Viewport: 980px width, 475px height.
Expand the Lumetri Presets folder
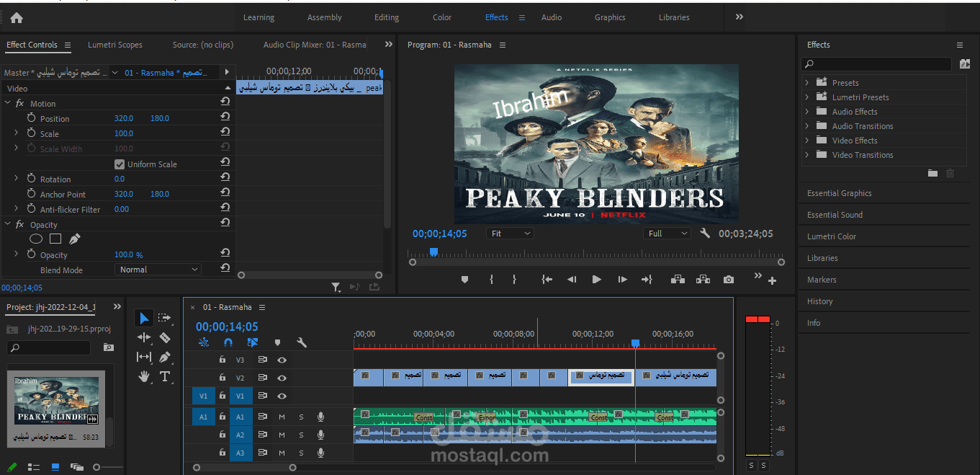point(807,97)
